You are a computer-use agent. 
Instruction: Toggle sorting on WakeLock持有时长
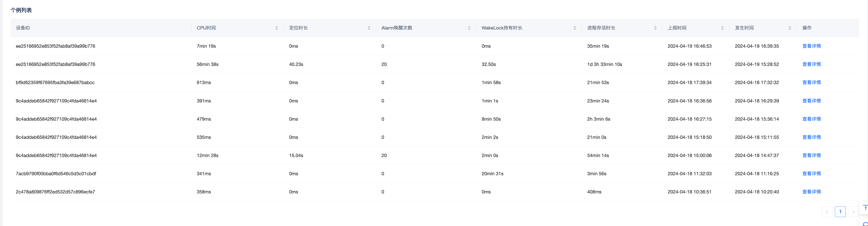pos(574,28)
